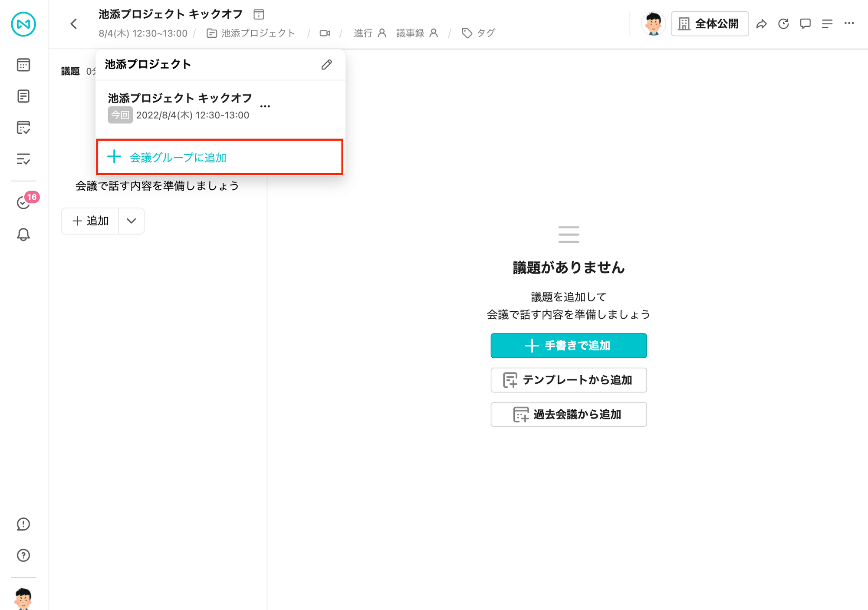This screenshot has height=610, width=868.
Task: Expand the dropdown arrow next to 追加
Action: [132, 221]
